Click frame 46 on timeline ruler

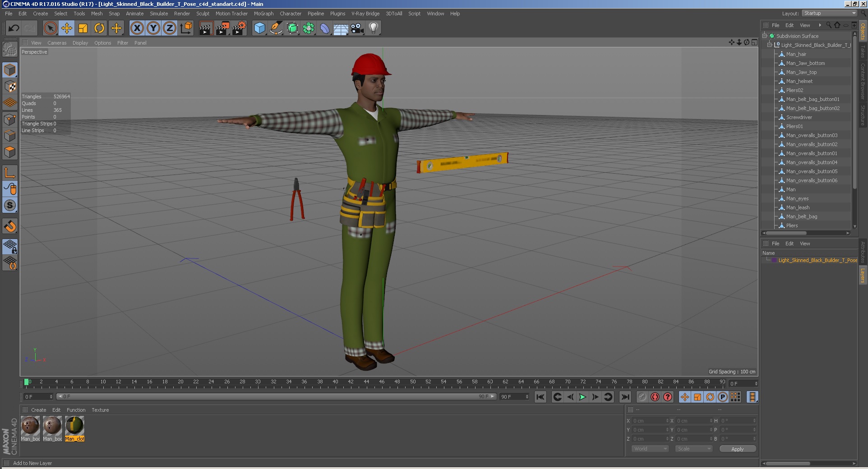382,382
